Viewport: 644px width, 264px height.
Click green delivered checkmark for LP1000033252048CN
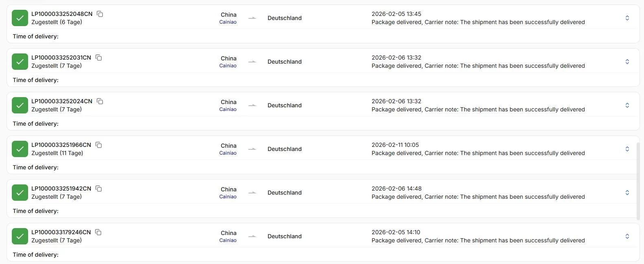tap(20, 18)
